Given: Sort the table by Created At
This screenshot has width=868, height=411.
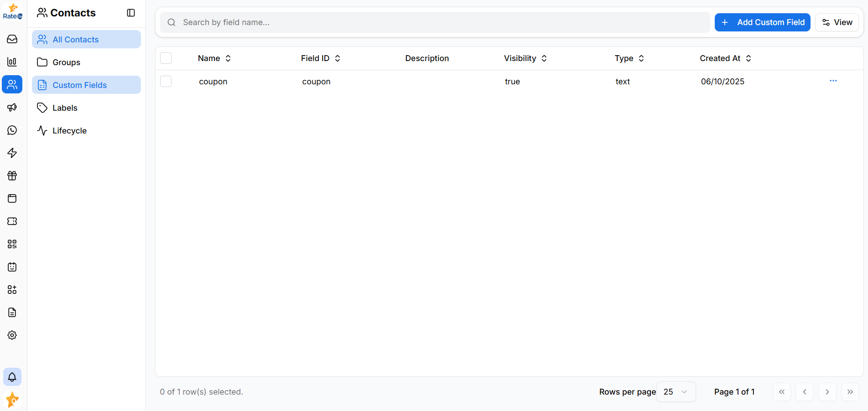Looking at the screenshot, I should coord(725,58).
